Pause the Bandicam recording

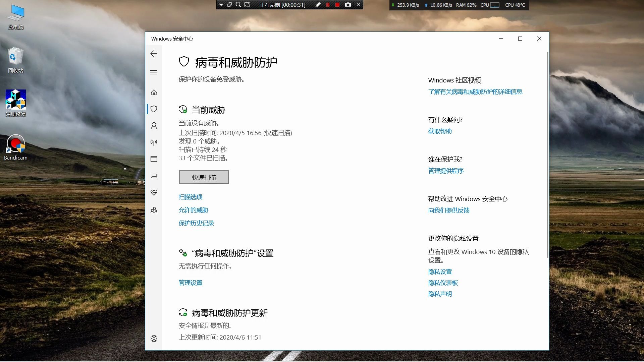pyautogui.click(x=328, y=5)
